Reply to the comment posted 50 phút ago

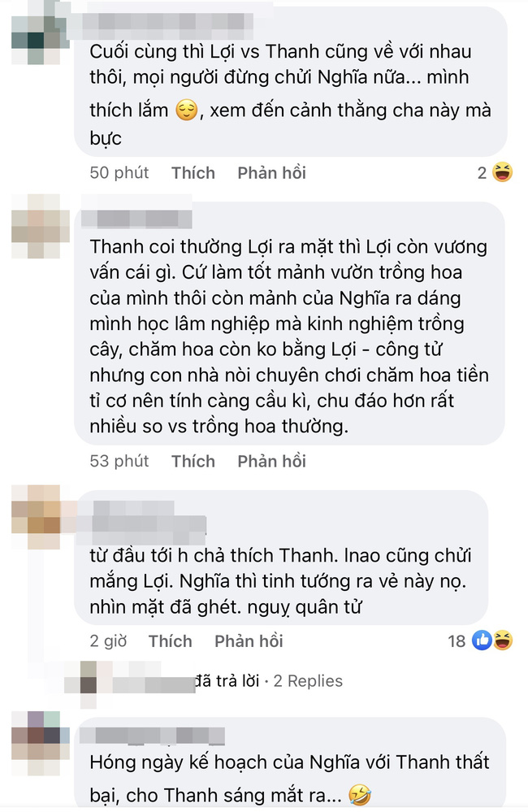click(x=272, y=172)
